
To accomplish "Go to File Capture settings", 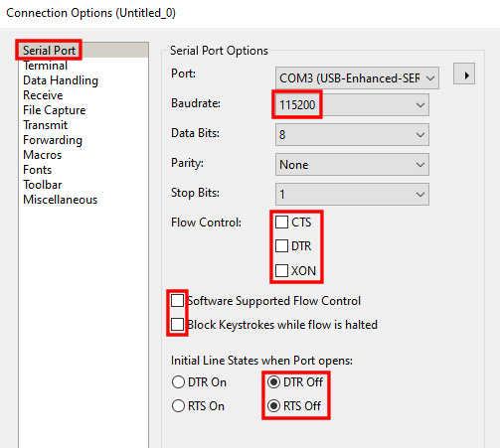I will (55, 110).
